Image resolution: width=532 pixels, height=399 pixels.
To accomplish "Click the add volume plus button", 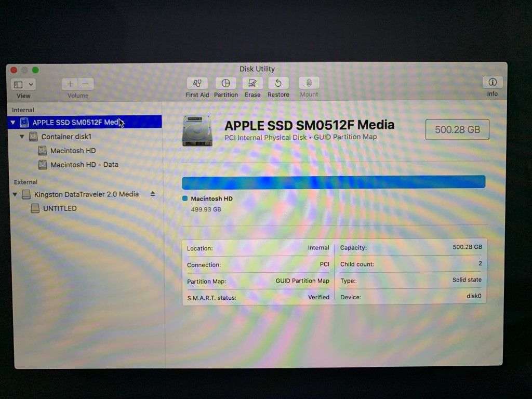I will (70, 84).
